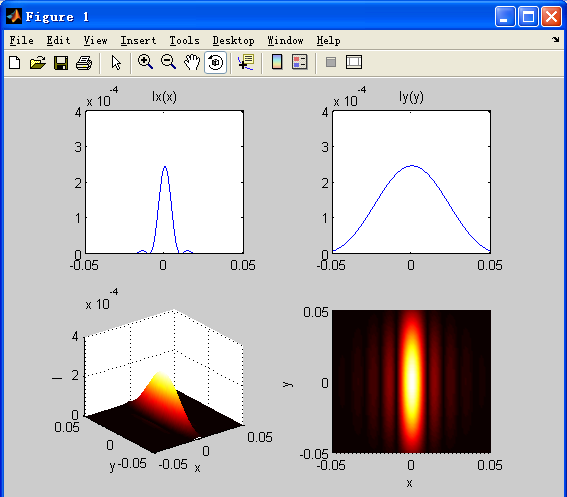This screenshot has height=497, width=567.
Task: Select the Edit Plot arrow tool
Action: coord(116,63)
